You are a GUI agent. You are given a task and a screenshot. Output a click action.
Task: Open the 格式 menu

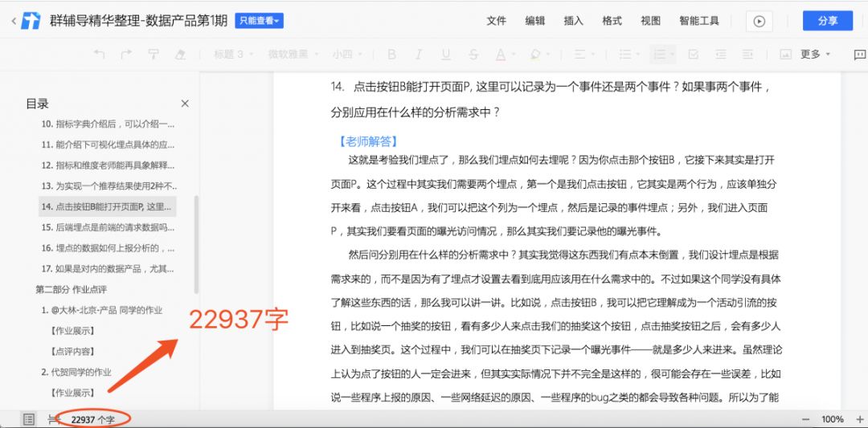(x=612, y=21)
